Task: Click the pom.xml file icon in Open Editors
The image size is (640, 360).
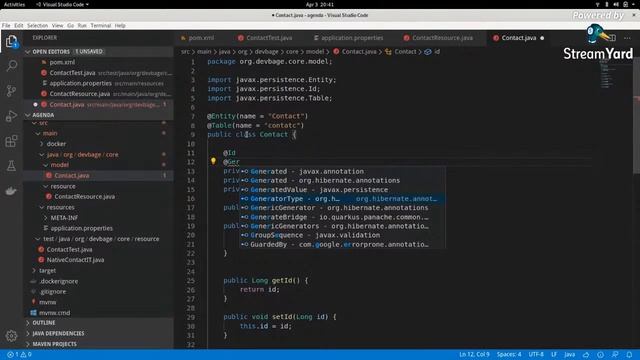Action: [44, 62]
